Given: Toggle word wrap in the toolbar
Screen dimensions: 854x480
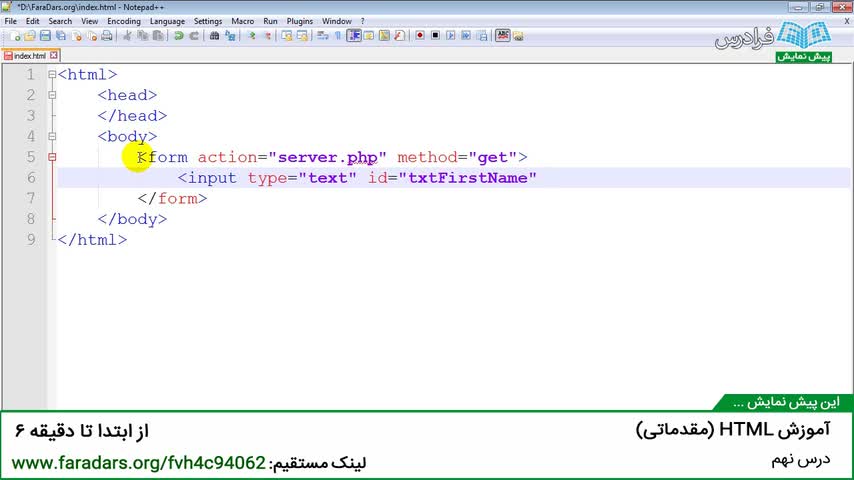Looking at the screenshot, I should pos(322,36).
